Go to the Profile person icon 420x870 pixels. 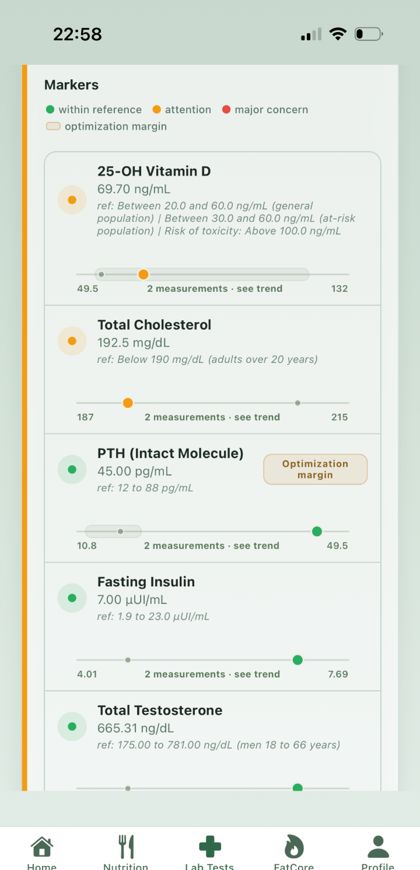click(x=378, y=847)
